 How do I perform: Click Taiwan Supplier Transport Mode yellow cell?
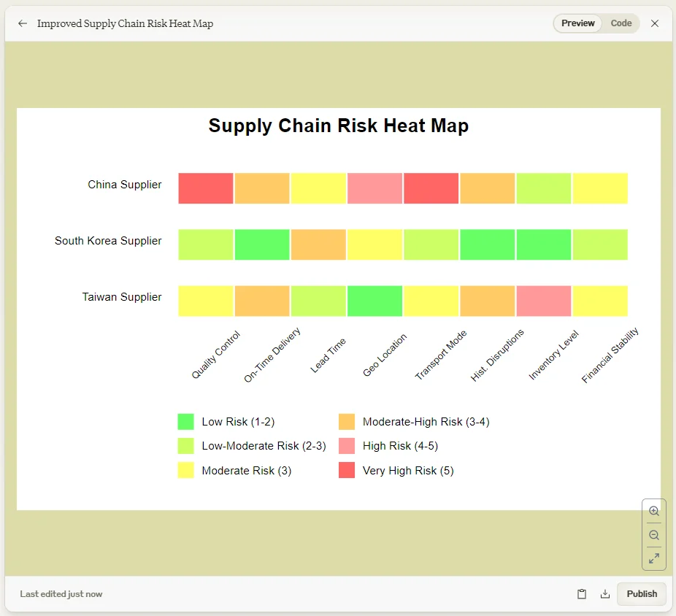[x=431, y=301]
